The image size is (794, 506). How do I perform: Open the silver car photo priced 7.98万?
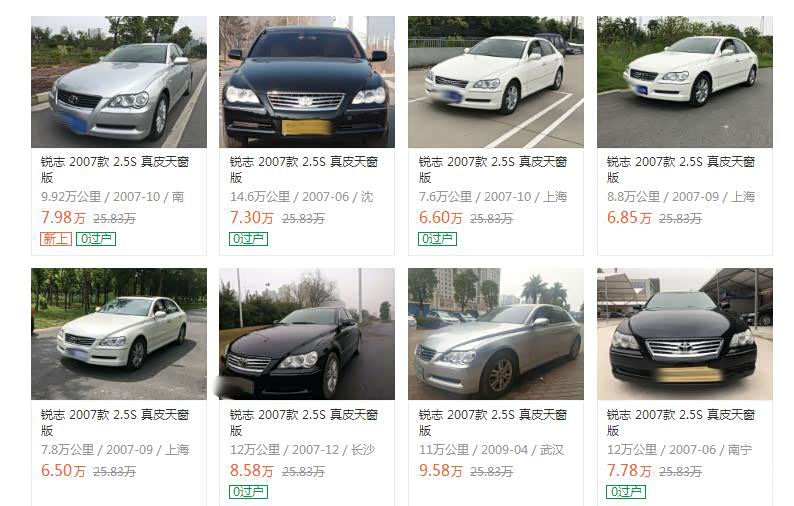[119, 82]
